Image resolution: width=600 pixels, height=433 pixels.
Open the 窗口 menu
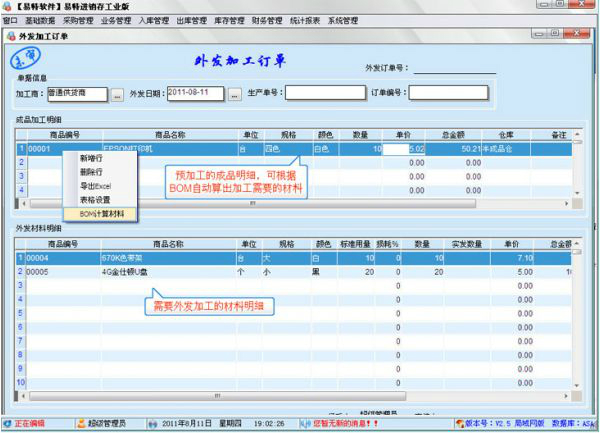click(10, 21)
